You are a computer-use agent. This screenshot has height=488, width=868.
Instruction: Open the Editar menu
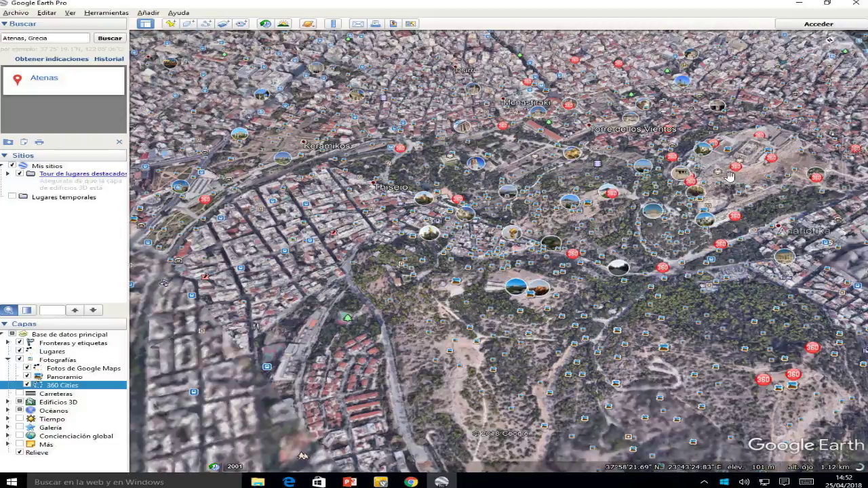[x=47, y=13]
